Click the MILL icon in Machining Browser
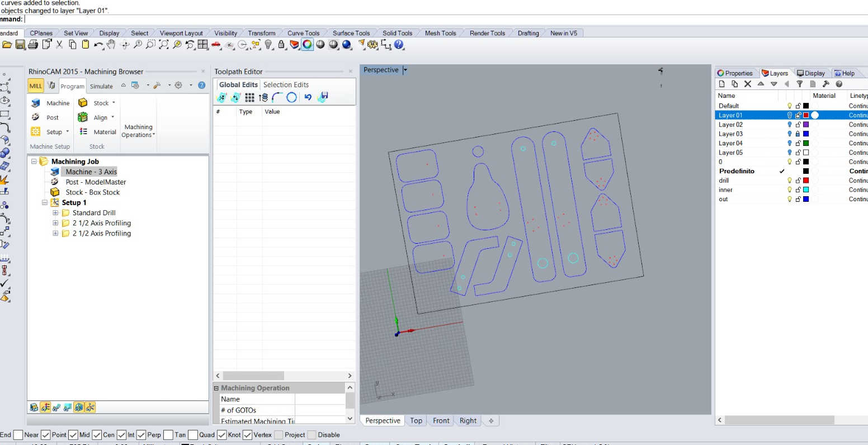868x445 pixels. (x=36, y=86)
